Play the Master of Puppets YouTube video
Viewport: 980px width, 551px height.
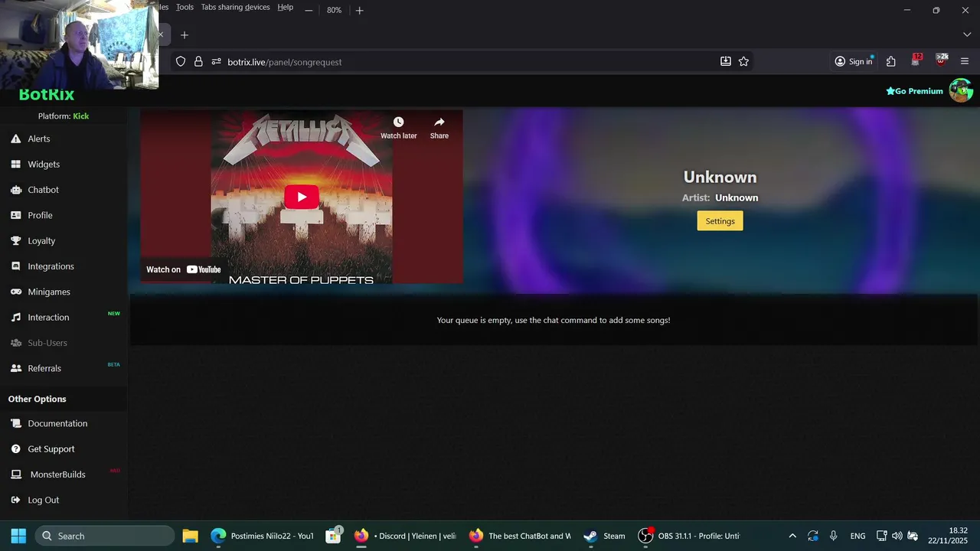tap(302, 197)
